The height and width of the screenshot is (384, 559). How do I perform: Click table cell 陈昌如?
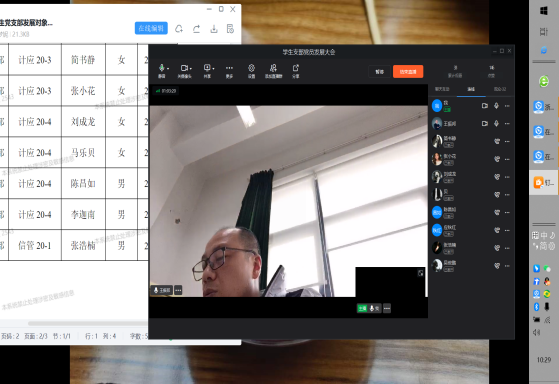(x=83, y=184)
